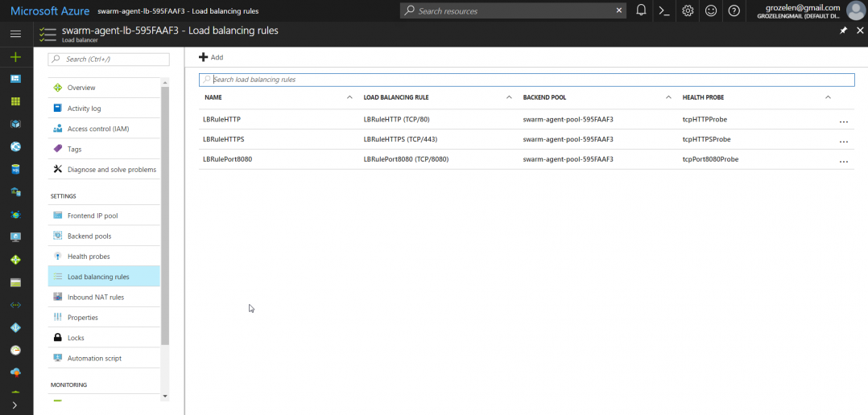Select Health probes in settings menu
This screenshot has width=868, height=415.
89,257
